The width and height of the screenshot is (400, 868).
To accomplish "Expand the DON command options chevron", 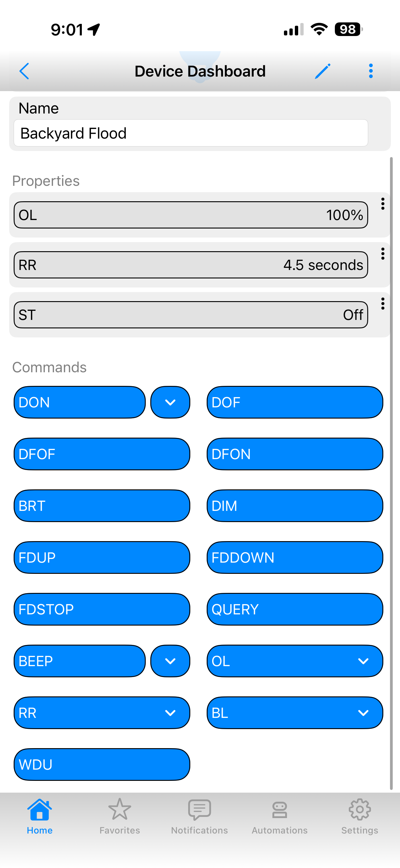I will [x=170, y=402].
